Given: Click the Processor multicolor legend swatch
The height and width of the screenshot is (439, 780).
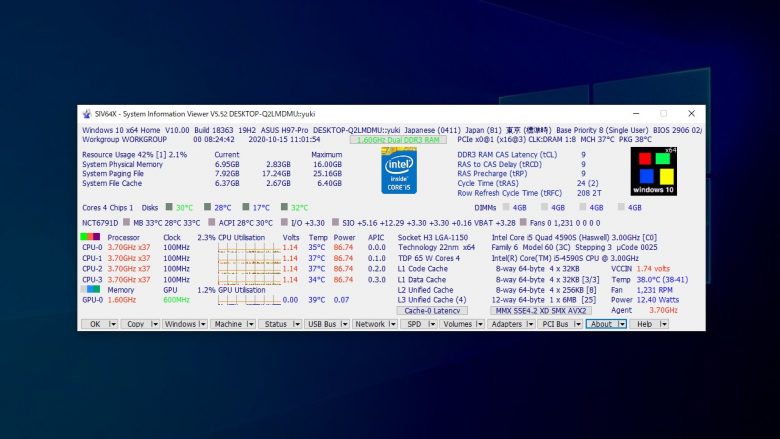Looking at the screenshot, I should click(x=91, y=237).
